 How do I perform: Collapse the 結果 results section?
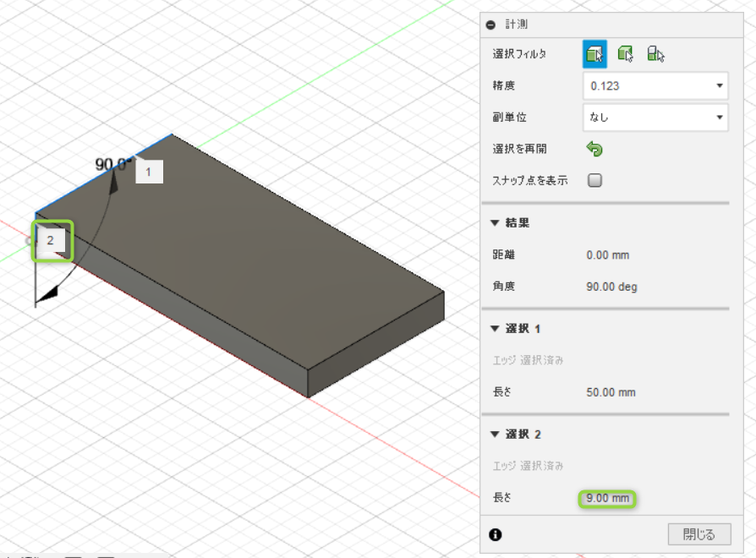pos(495,222)
